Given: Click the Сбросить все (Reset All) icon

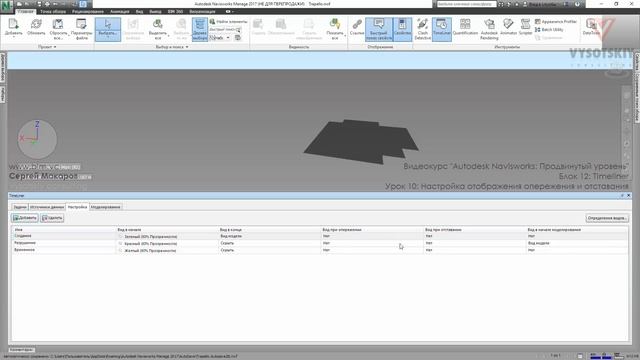Looking at the screenshot, I should (x=58, y=29).
